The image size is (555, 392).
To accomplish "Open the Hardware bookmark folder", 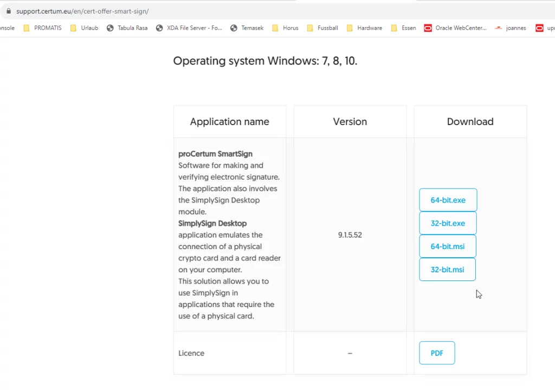I will click(x=364, y=28).
